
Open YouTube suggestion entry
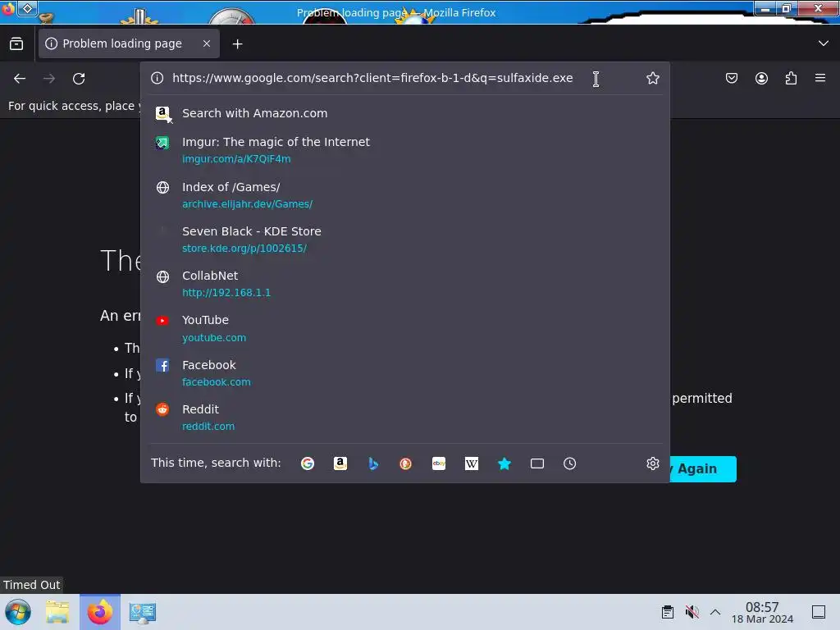tap(405, 328)
